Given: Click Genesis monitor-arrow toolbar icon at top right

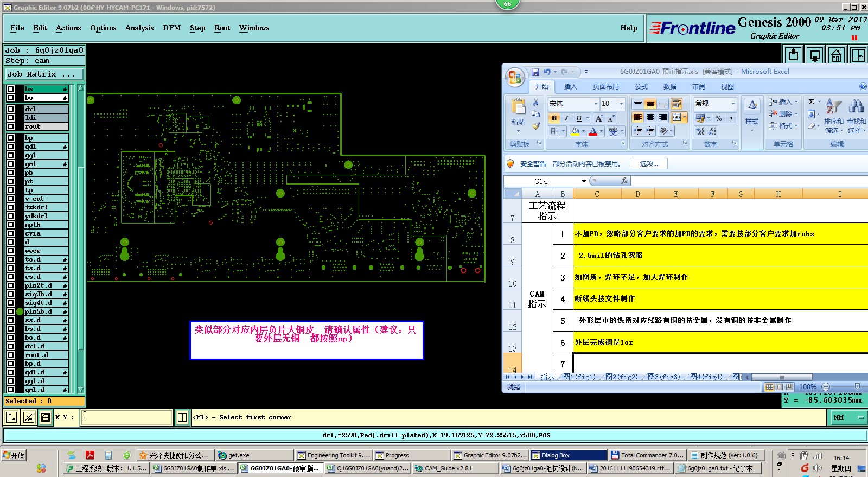Looking at the screenshot, I should click(x=815, y=55).
